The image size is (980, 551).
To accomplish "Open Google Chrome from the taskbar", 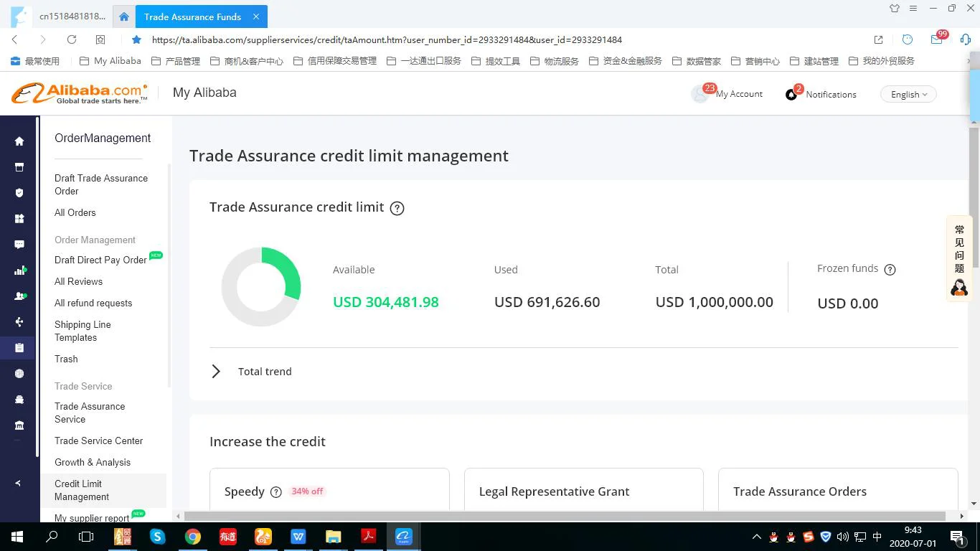I will point(192,536).
